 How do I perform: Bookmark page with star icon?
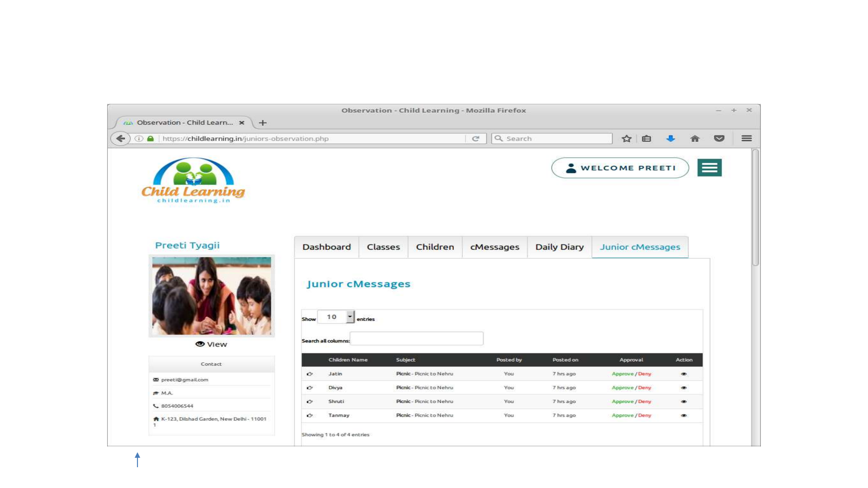click(x=626, y=139)
